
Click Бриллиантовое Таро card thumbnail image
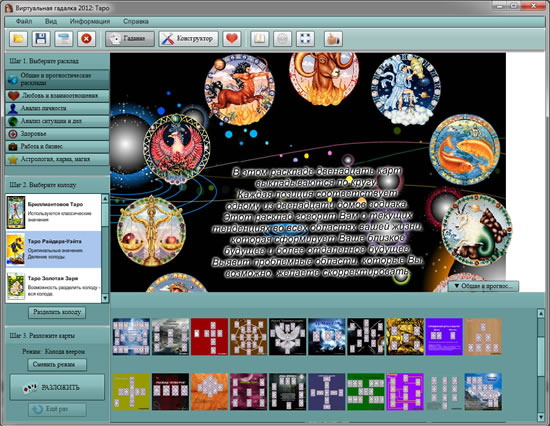click(x=16, y=212)
